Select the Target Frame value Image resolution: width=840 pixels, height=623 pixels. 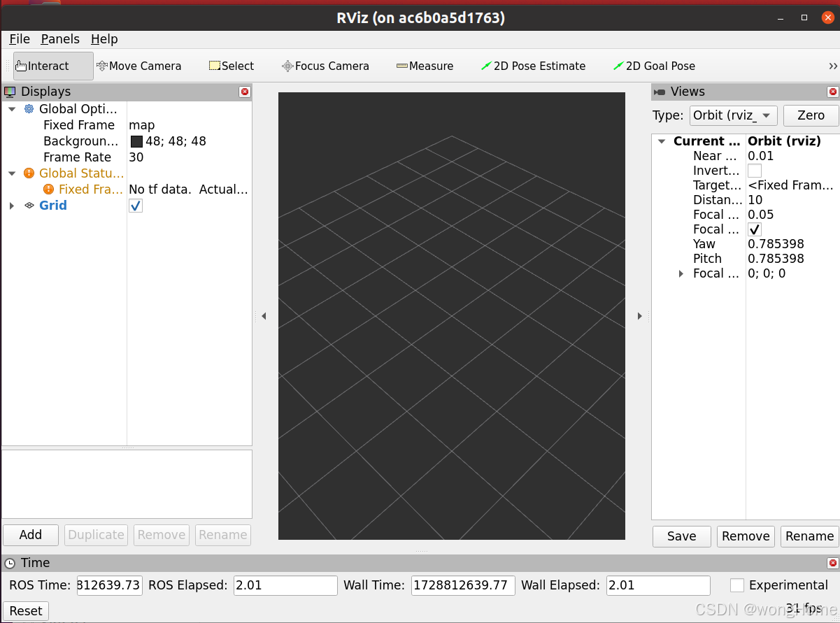tap(791, 185)
